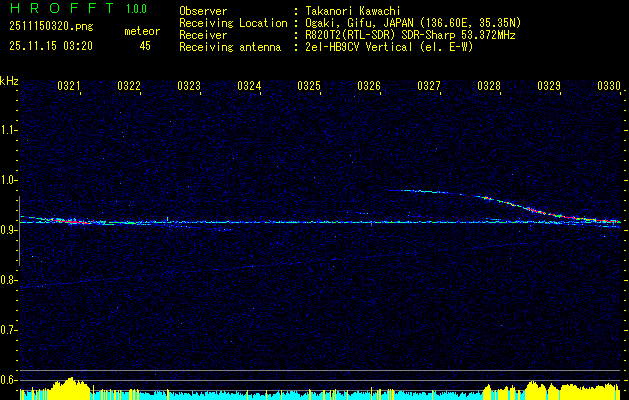The width and height of the screenshot is (629, 400).
Task: Click the yellow signal power graph
Action: tap(70, 388)
